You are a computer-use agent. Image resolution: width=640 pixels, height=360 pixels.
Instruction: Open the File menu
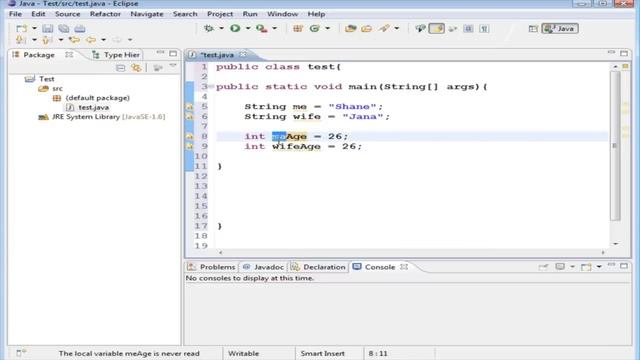click(16, 14)
